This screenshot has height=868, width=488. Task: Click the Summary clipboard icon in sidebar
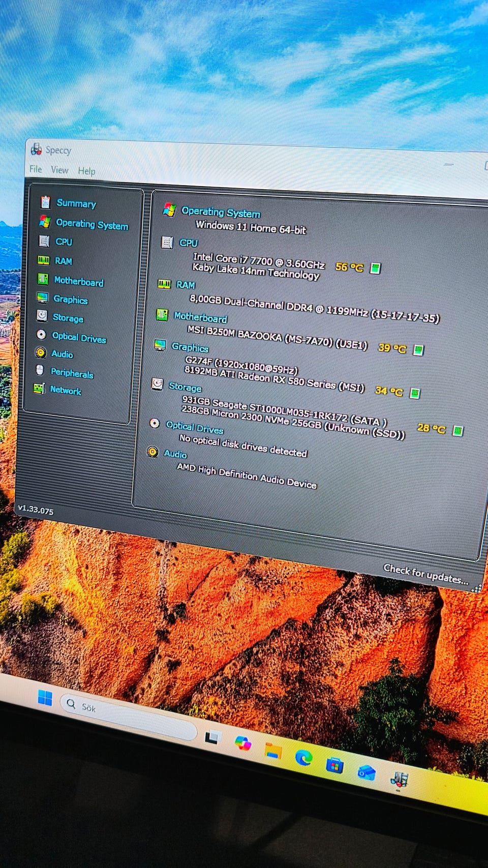(x=45, y=202)
